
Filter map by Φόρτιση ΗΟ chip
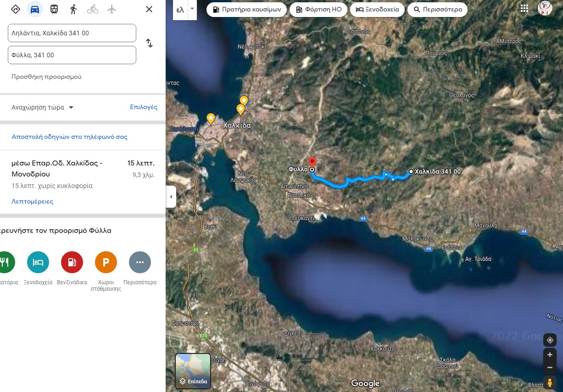[x=318, y=9]
